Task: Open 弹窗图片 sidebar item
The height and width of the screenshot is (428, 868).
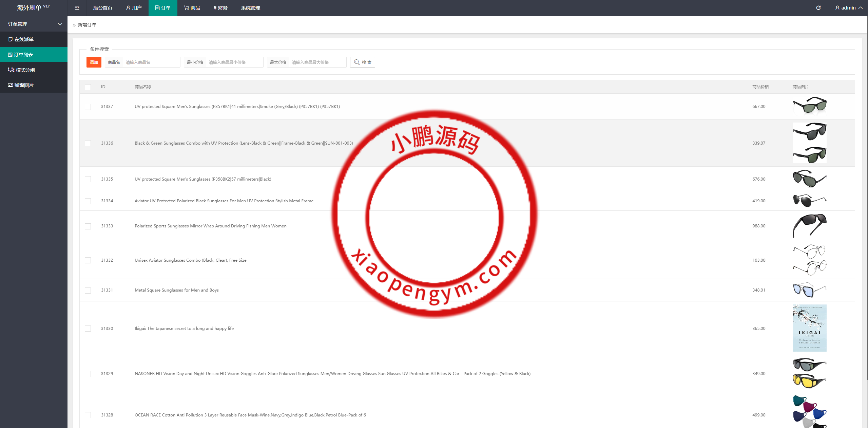Action: pos(24,85)
